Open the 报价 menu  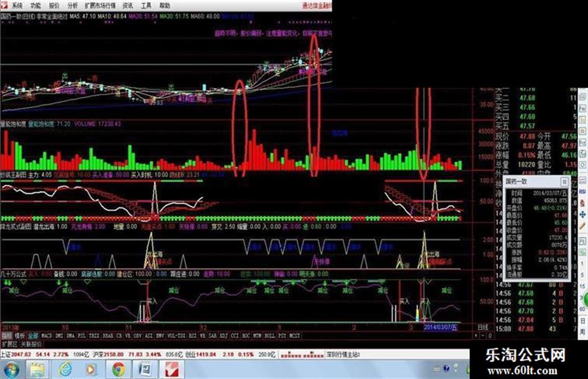pos(54,5)
